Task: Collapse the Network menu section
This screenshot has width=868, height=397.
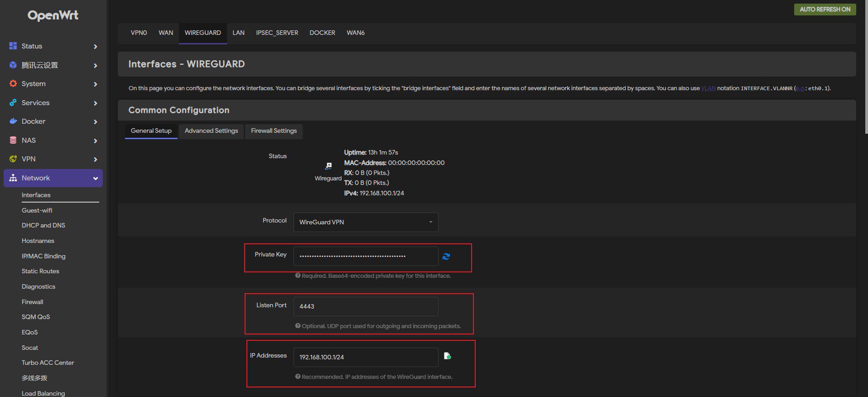Action: pos(96,179)
